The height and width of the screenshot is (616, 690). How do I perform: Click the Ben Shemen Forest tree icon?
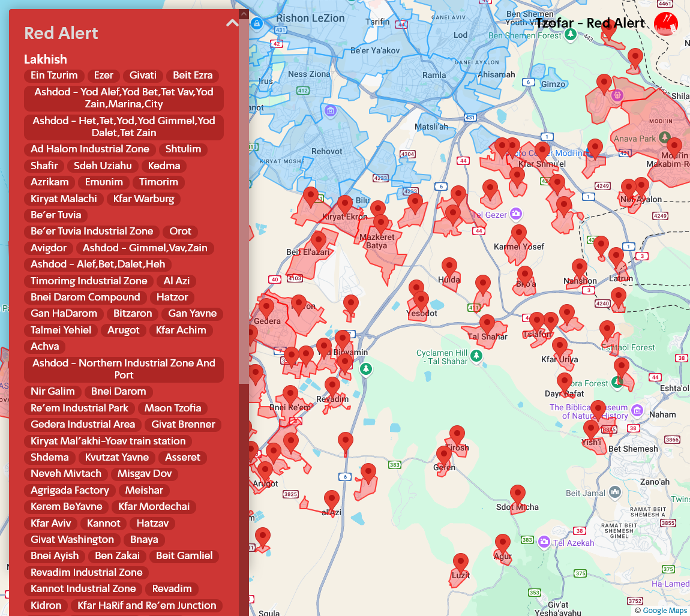pos(571,34)
